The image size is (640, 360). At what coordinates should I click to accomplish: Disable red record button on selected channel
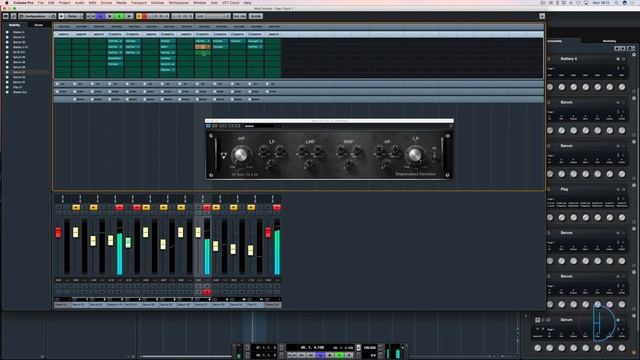[207, 292]
